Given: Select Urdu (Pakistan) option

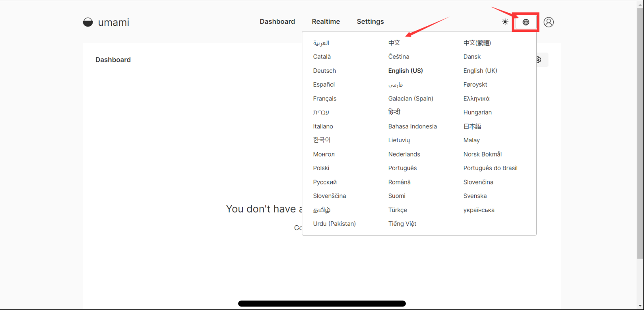Looking at the screenshot, I should click(334, 224).
